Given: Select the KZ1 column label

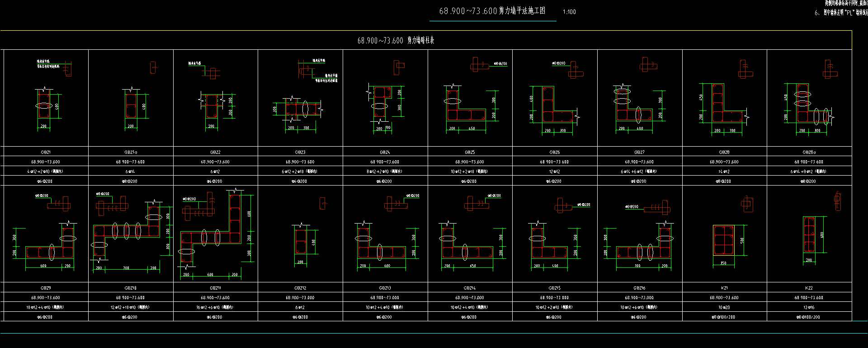Looking at the screenshot, I should (x=724, y=288).
